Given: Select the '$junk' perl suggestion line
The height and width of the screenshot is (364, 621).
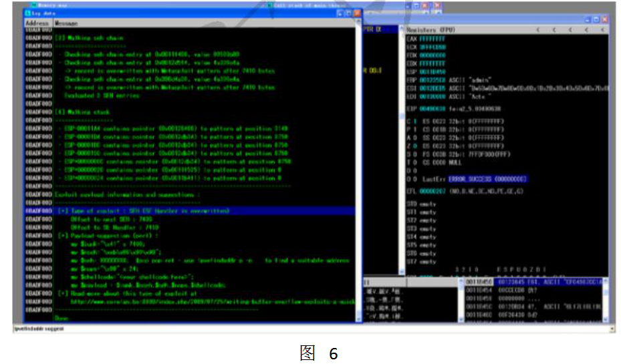Looking at the screenshot, I should (x=108, y=244).
